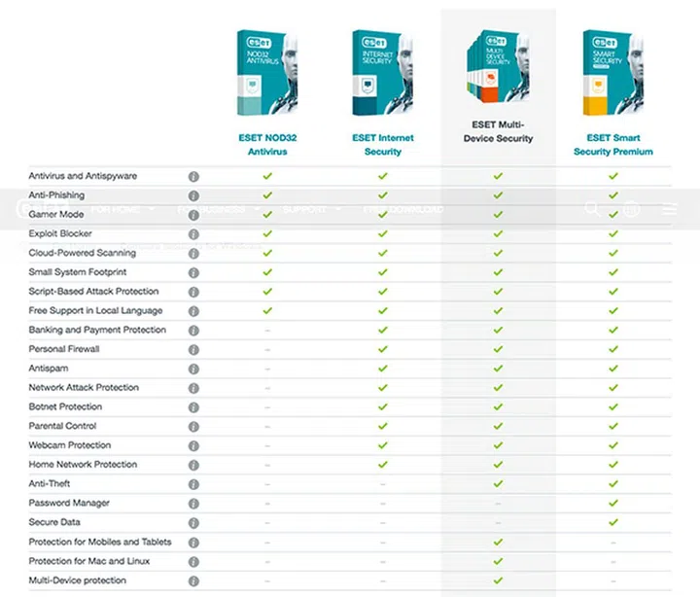Show info for Multi-Device protection row
The height and width of the screenshot is (597, 700).
point(193,580)
